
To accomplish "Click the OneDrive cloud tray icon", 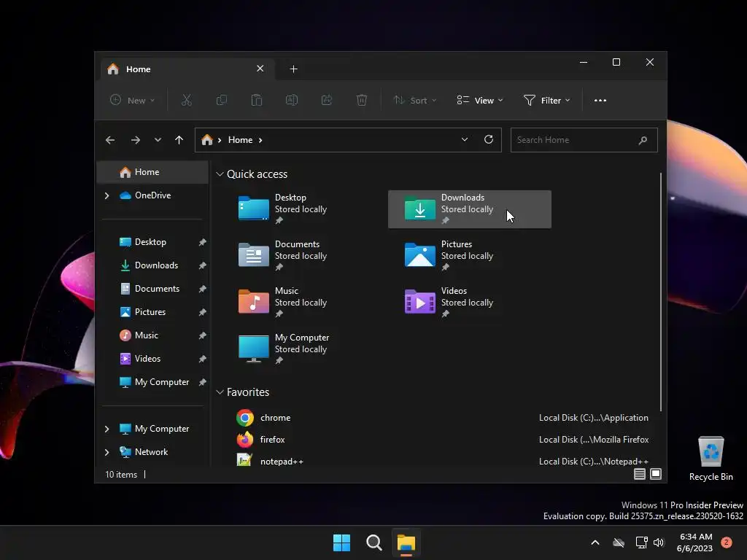I will click(x=619, y=542).
